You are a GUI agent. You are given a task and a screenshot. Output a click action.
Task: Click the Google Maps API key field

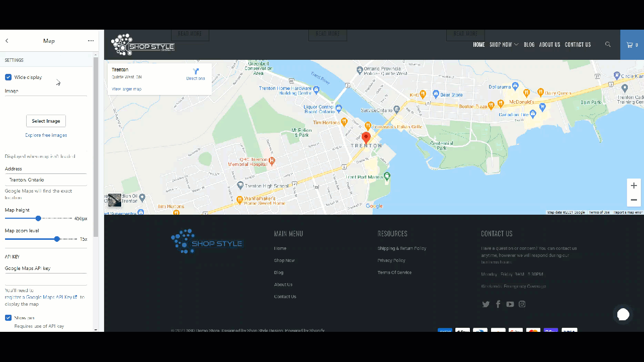tap(46, 280)
